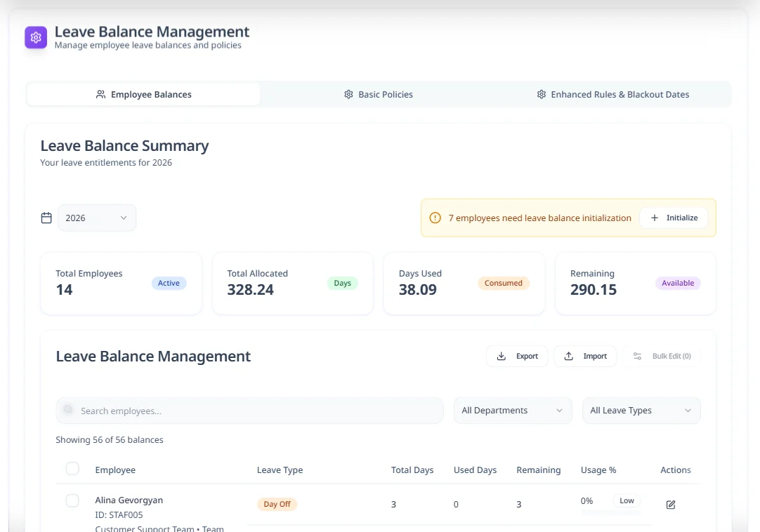Click the 0% usage progress bar
Image resolution: width=760 pixels, height=532 pixels.
point(610,512)
